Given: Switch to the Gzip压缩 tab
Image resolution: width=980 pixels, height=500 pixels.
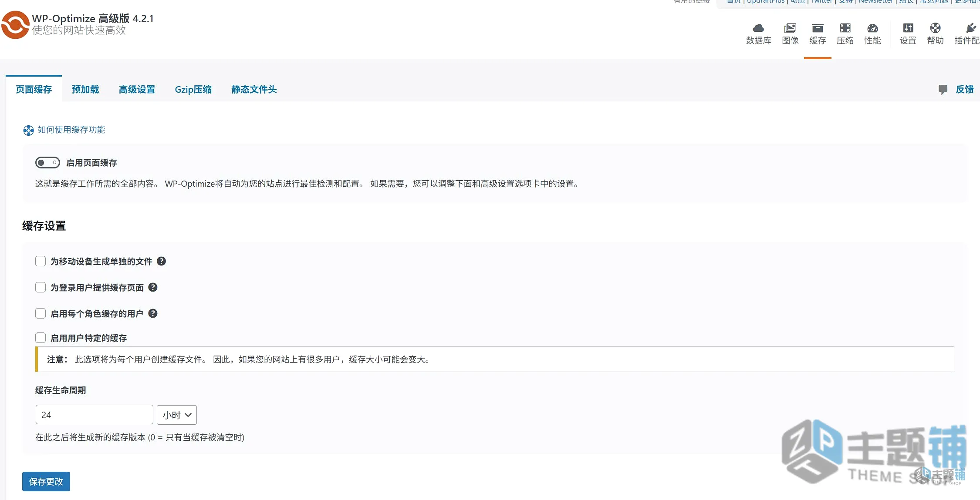Looking at the screenshot, I should pyautogui.click(x=193, y=89).
